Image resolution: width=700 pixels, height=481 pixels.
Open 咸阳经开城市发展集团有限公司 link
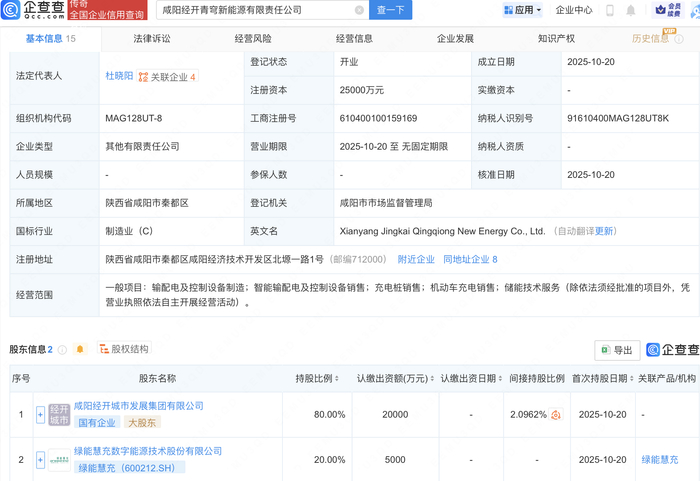(x=138, y=406)
